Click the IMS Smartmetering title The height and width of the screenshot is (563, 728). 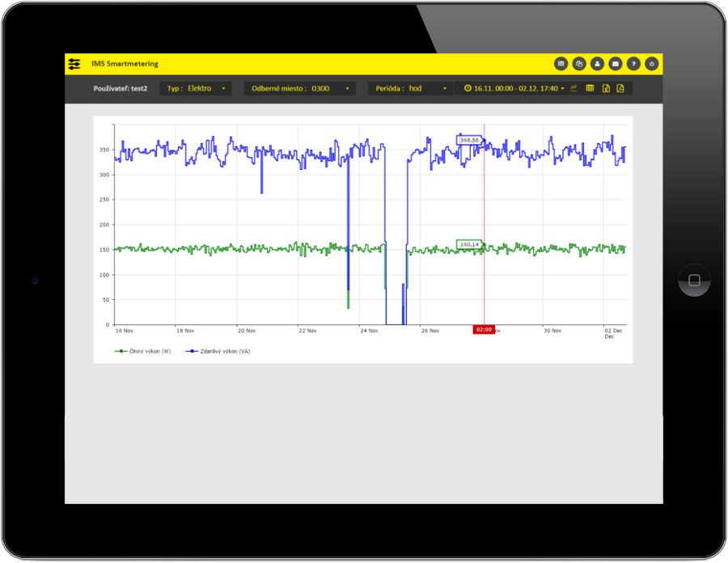click(125, 64)
